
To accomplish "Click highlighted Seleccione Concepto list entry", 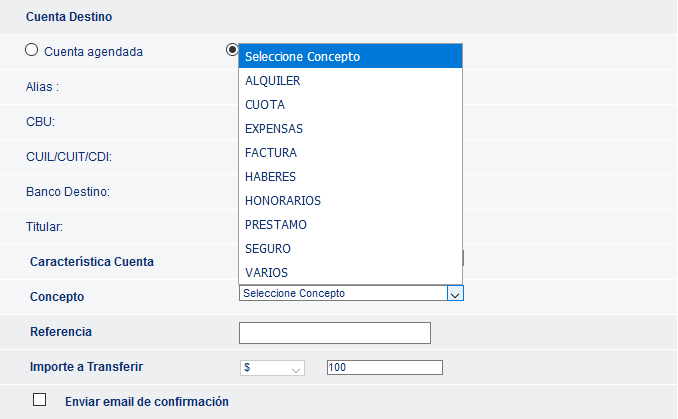I will [350, 56].
